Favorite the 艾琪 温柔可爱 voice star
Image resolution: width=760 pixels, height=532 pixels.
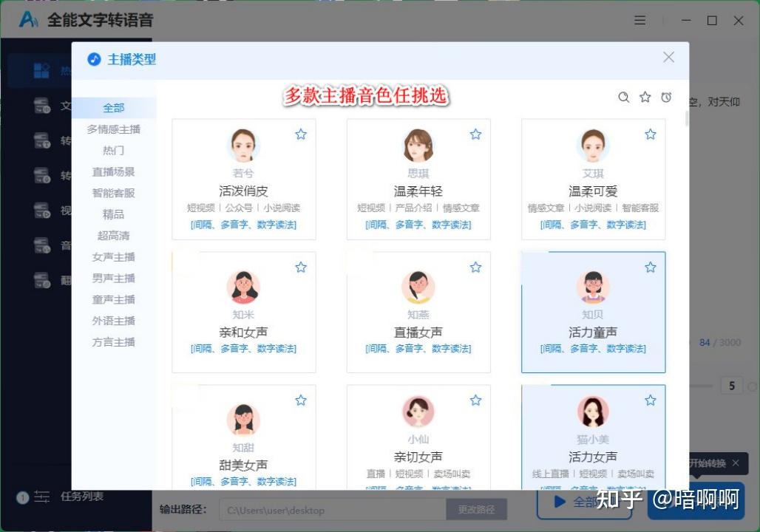point(651,134)
